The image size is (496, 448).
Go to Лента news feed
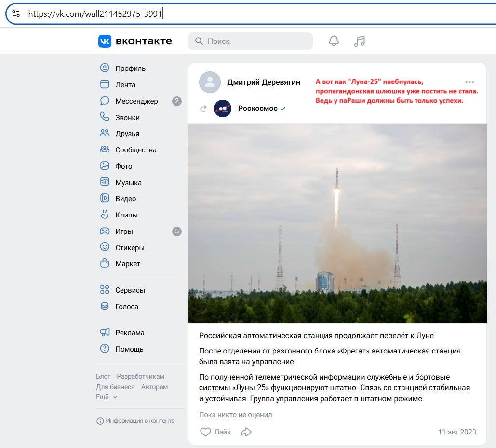point(125,85)
